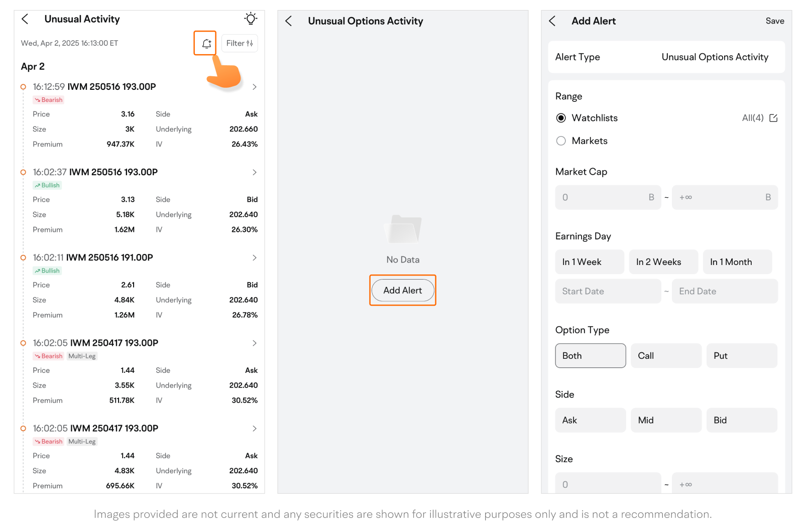Expand the 16:02:11 IWM 191.00P entry

pyautogui.click(x=254, y=257)
